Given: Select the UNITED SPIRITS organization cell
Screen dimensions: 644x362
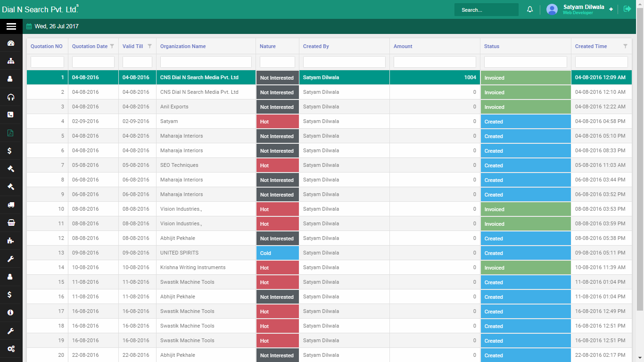Looking at the screenshot, I should 206,253.
